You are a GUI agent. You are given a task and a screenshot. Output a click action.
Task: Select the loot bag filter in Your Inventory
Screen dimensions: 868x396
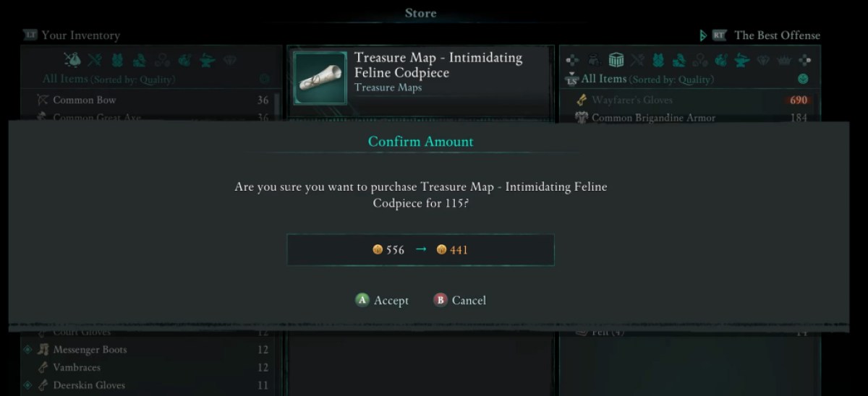(x=73, y=60)
